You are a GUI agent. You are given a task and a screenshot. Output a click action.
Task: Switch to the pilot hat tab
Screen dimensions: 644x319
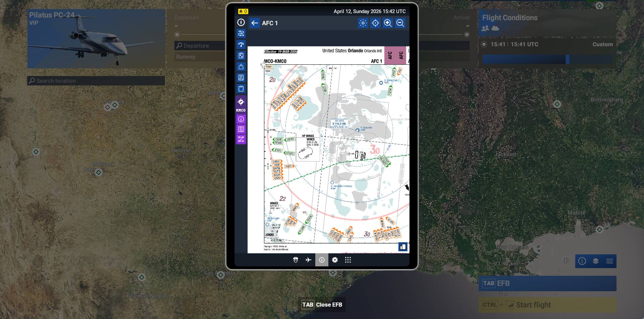[296, 260]
